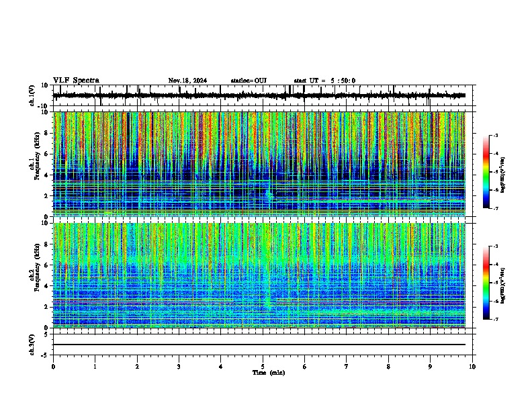The width and height of the screenshot is (532, 411).
Task: Click the "4" kHz tick on ch.2 frequency axis
Action: [x=47, y=286]
